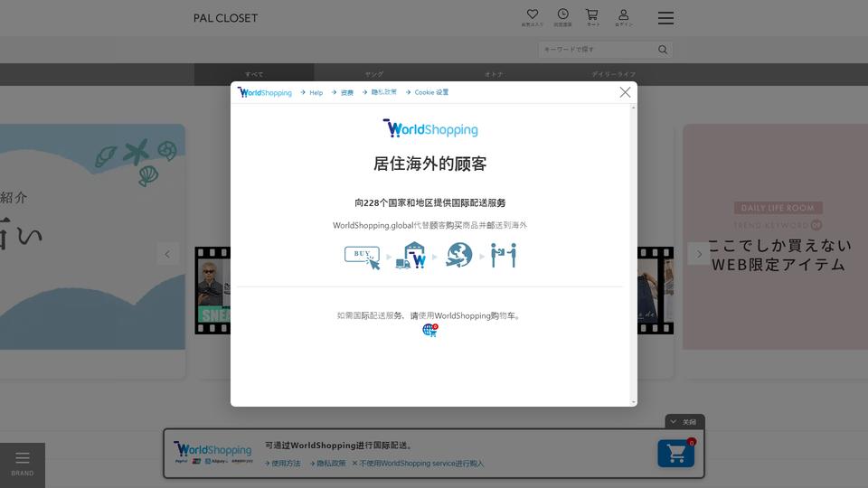Screen dimensions: 868x488
Task: Click the BUY cursor step icon
Action: coord(363,258)
